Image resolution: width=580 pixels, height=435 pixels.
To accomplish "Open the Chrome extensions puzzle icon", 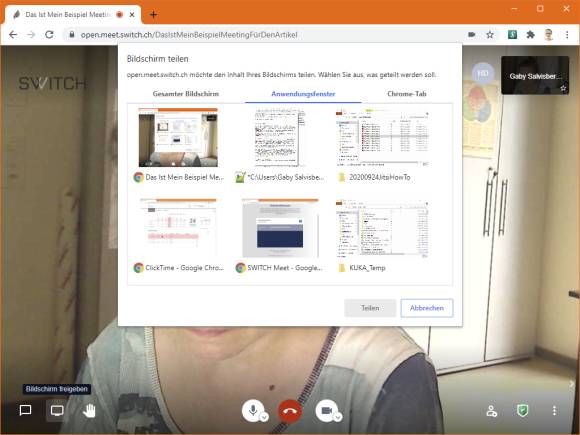I will point(530,35).
